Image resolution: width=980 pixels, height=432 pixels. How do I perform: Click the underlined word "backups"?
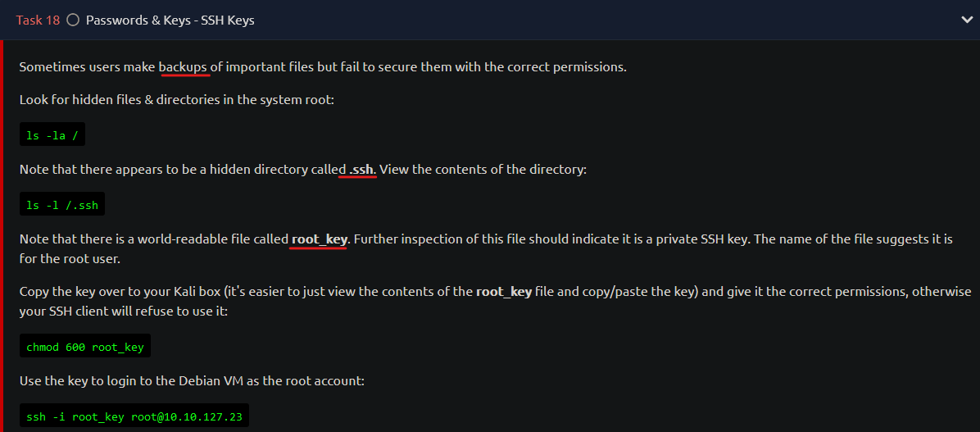(x=184, y=67)
